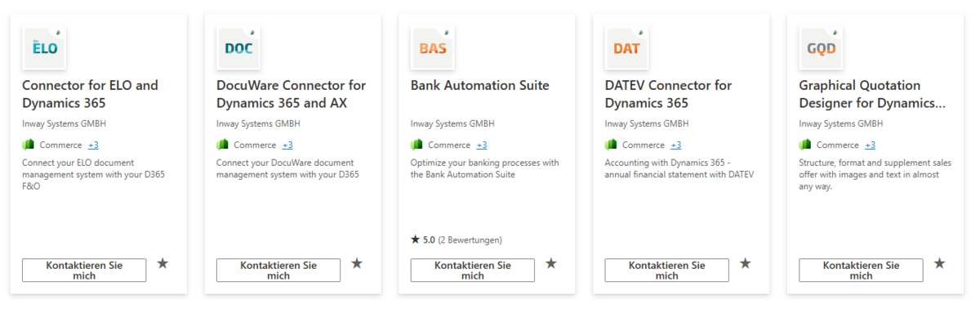Open the DOC DocuWare app logo

238,47
